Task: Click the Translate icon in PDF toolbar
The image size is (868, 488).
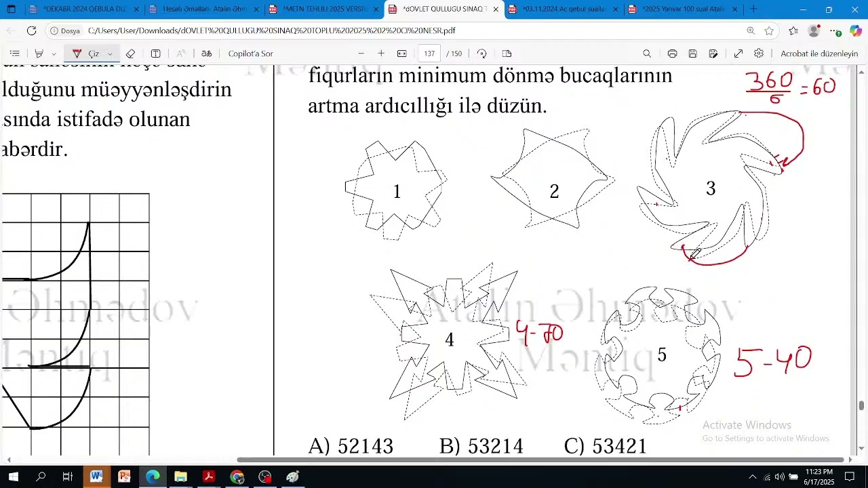Action: point(206,54)
